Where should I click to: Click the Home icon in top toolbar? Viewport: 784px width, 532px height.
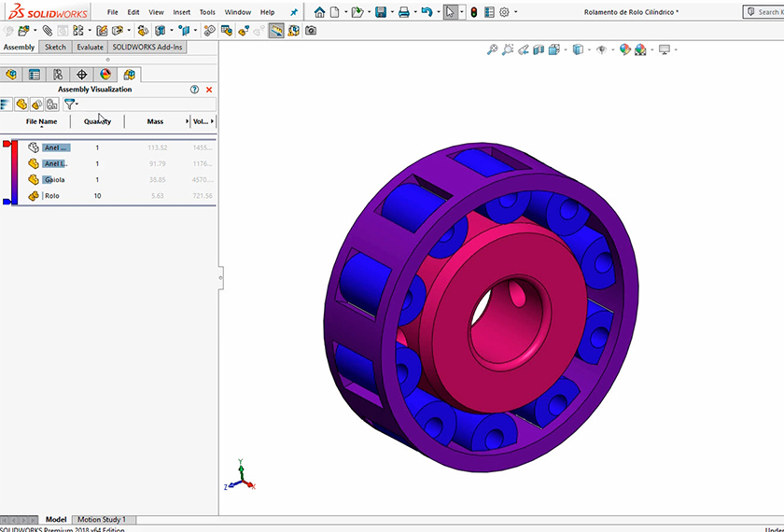[320, 12]
